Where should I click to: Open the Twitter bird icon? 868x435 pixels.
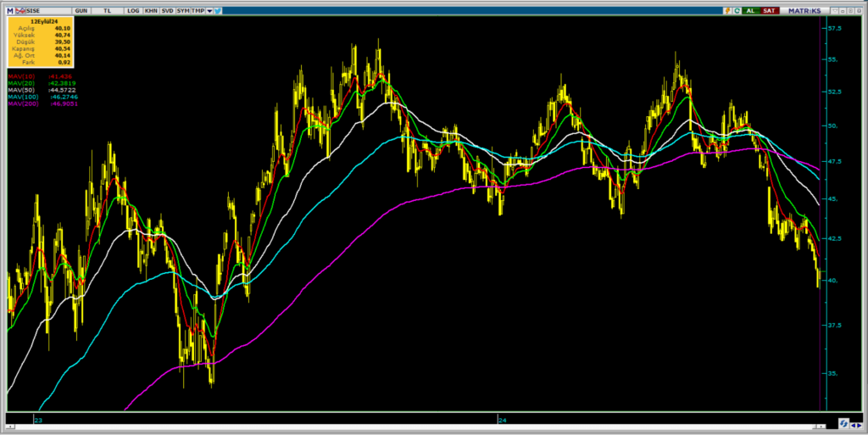click(x=218, y=10)
